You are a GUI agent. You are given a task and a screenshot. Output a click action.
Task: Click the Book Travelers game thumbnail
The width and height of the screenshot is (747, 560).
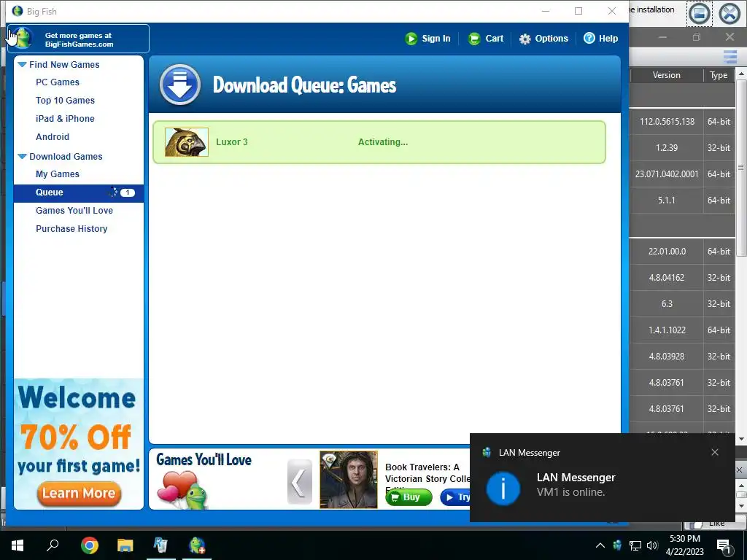[348, 480]
